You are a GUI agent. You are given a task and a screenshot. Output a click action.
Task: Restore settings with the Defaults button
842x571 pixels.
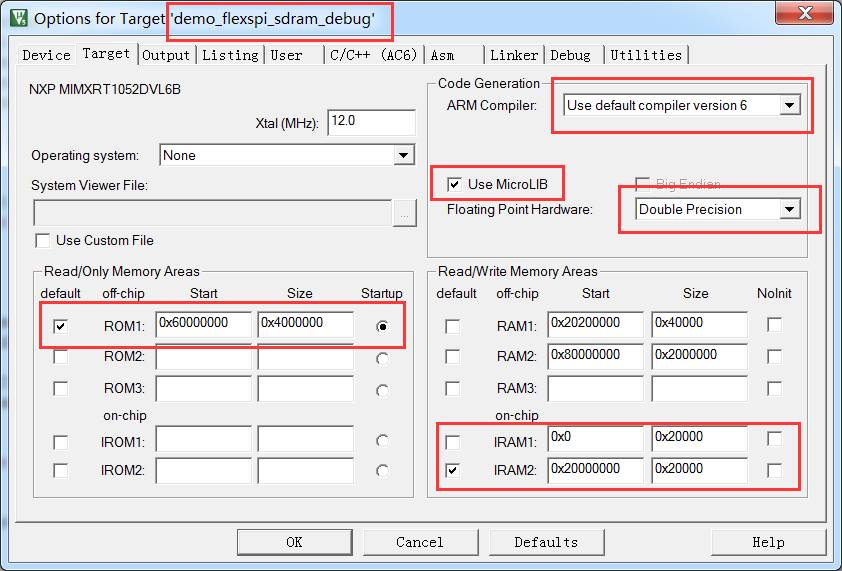(x=546, y=542)
